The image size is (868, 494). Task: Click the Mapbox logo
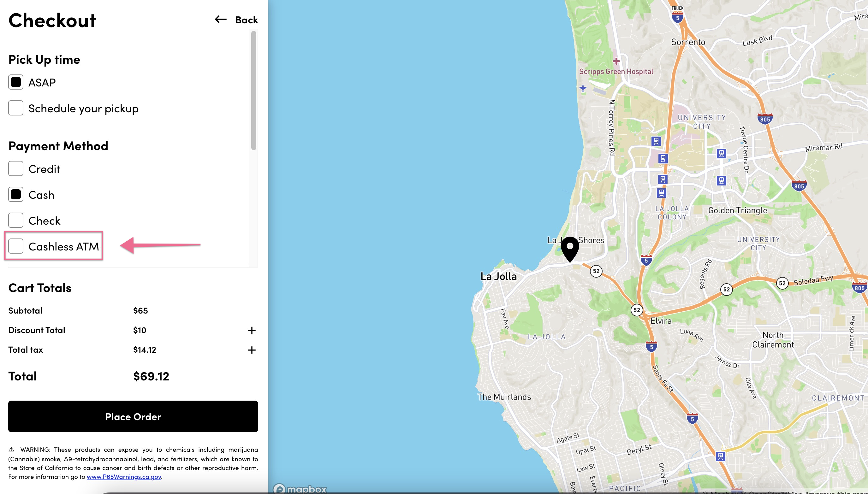(x=300, y=489)
